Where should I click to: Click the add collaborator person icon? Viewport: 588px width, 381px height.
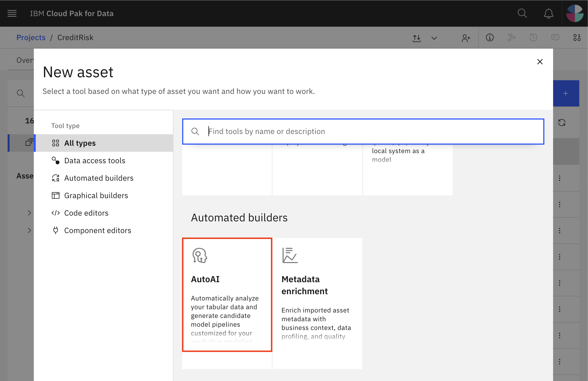tap(466, 38)
